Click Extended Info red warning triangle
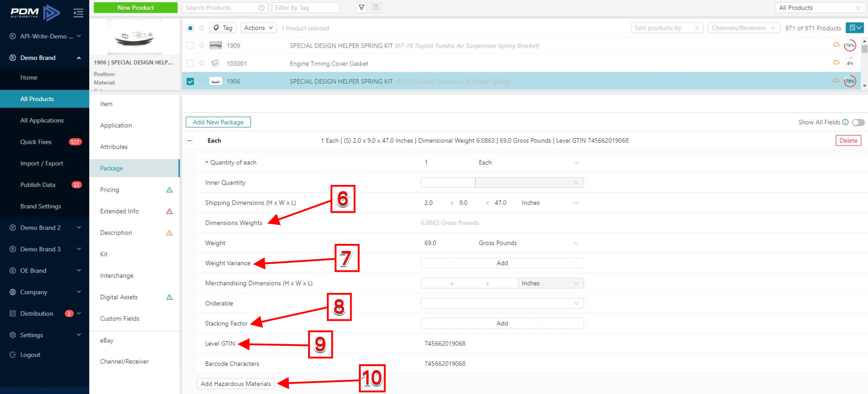 coord(169,211)
